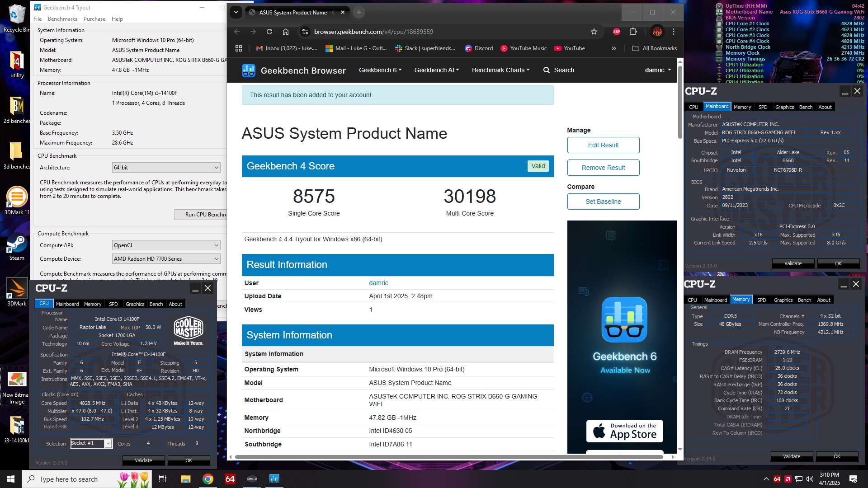Switch to Bench tab in Memory CPU-Z window

(x=804, y=300)
